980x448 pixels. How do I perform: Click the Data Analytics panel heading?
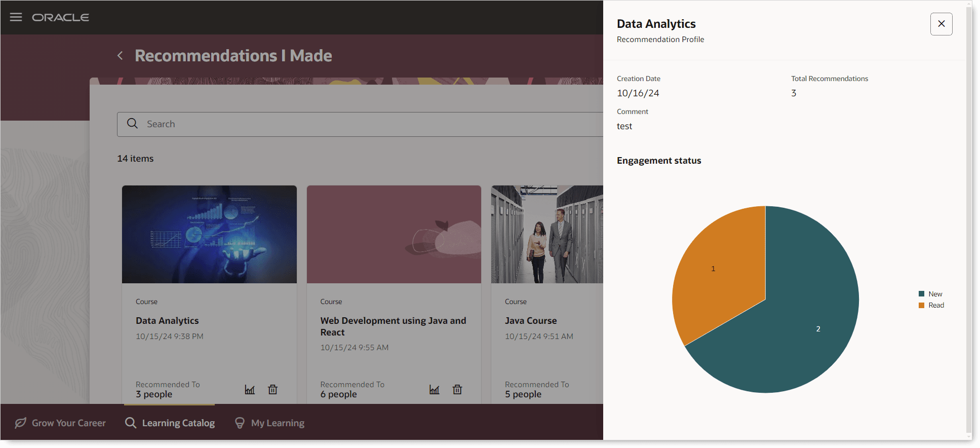(x=656, y=24)
